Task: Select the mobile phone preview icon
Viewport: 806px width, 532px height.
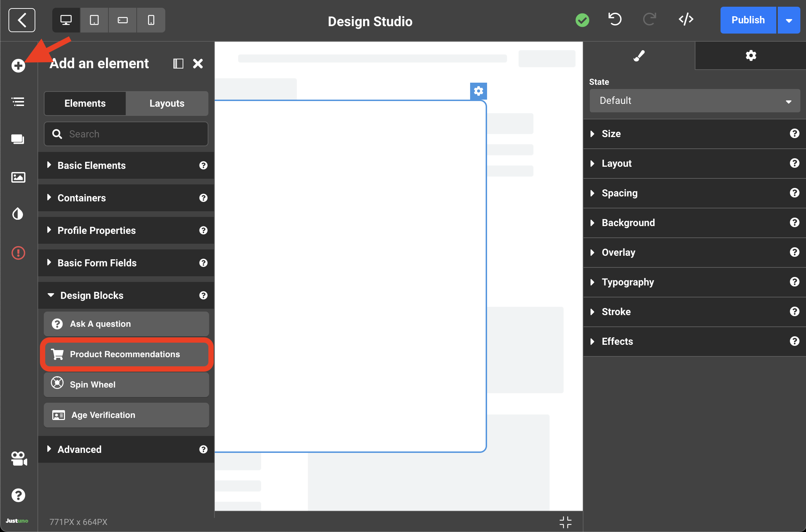Action: coord(151,20)
